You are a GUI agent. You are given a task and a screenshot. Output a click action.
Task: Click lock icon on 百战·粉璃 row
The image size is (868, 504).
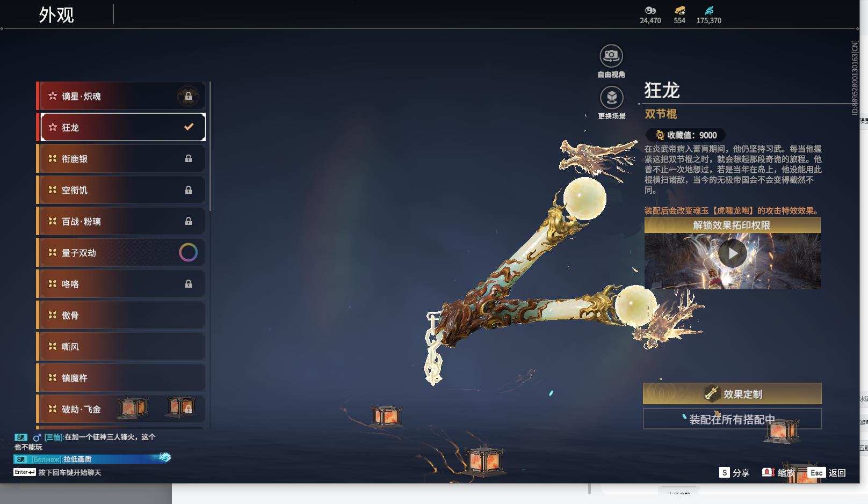tap(189, 221)
